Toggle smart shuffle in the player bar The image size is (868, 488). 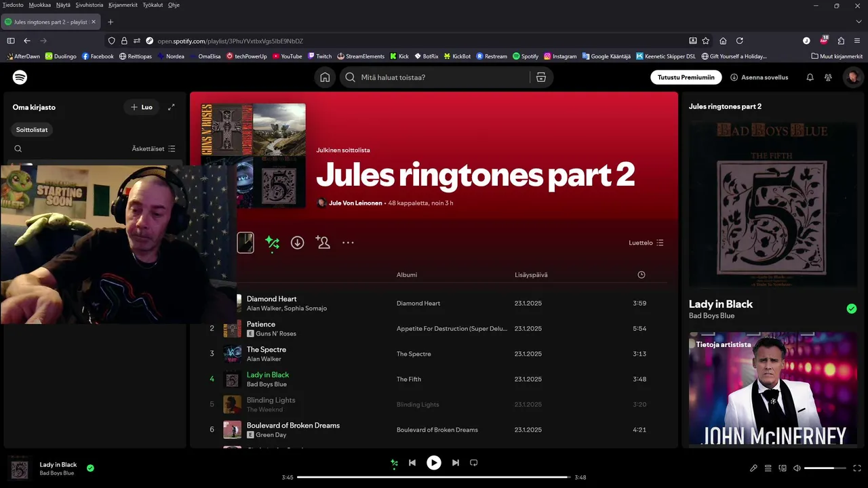pyautogui.click(x=394, y=463)
